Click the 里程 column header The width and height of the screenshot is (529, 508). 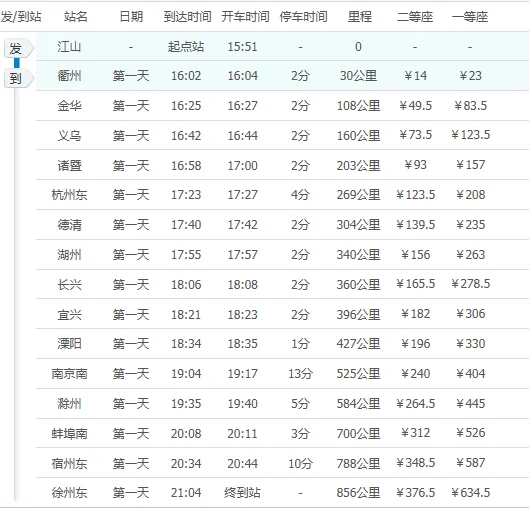tap(360, 17)
